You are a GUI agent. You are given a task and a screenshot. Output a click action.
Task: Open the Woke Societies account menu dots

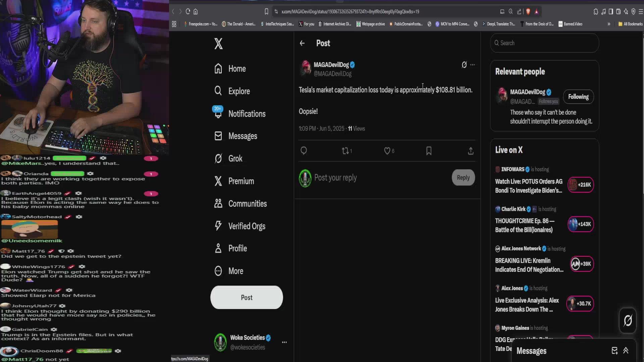coord(284,342)
